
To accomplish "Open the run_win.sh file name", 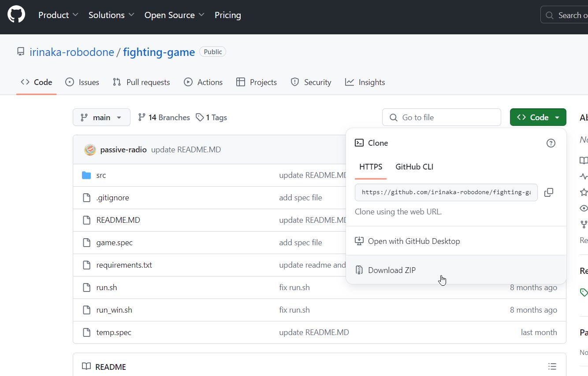I will [114, 310].
